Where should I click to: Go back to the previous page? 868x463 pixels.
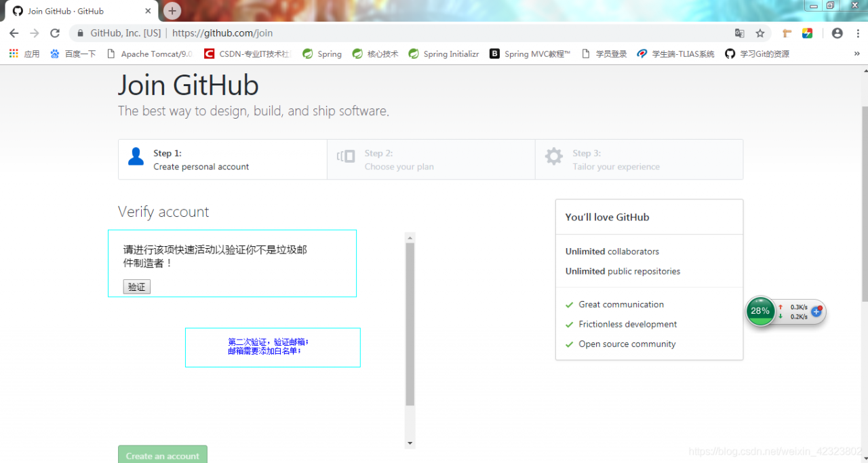coord(14,33)
